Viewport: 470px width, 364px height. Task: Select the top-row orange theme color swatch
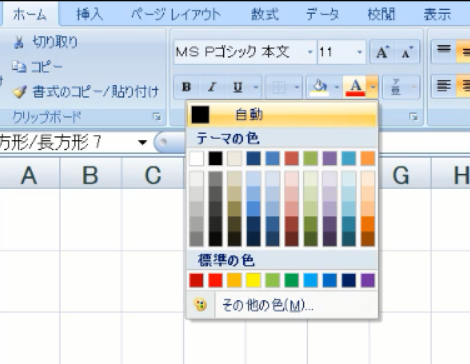point(368,158)
